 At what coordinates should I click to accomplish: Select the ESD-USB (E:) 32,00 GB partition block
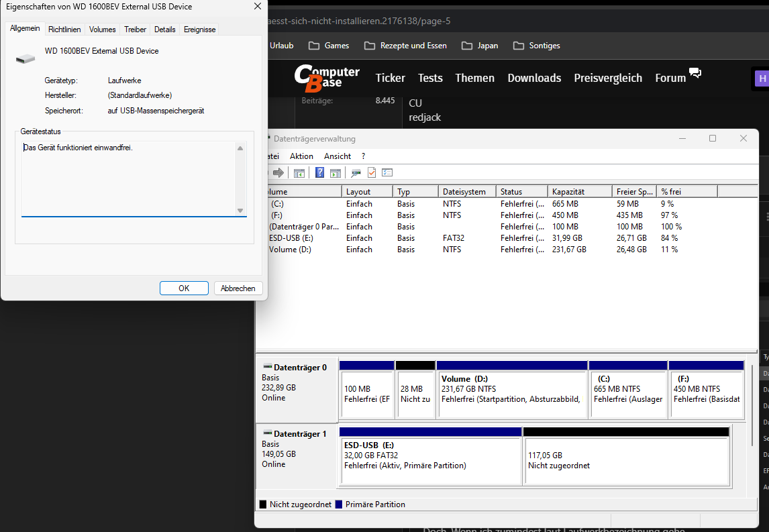[431, 456]
